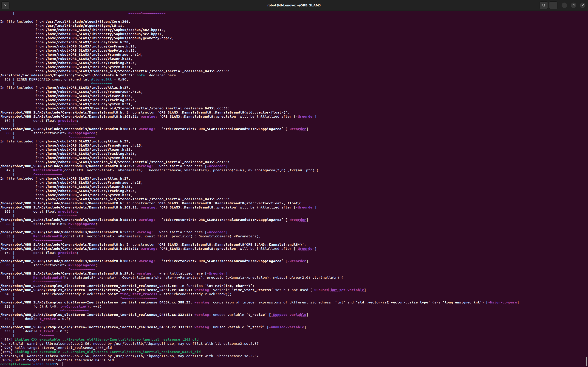Click -Wreorder link on the KannalaBrandt8.h:47:9 line
Screen dimensions: 588x367
[x=216, y=166]
